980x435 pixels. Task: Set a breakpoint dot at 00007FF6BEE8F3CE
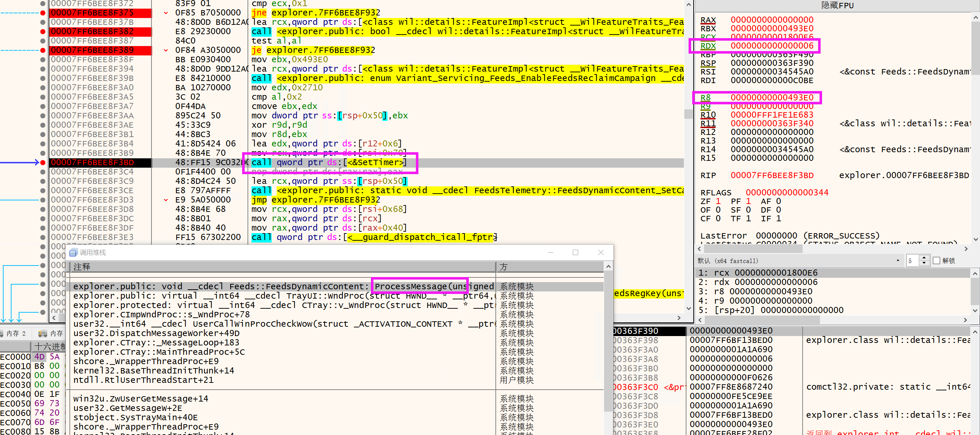tap(42, 191)
